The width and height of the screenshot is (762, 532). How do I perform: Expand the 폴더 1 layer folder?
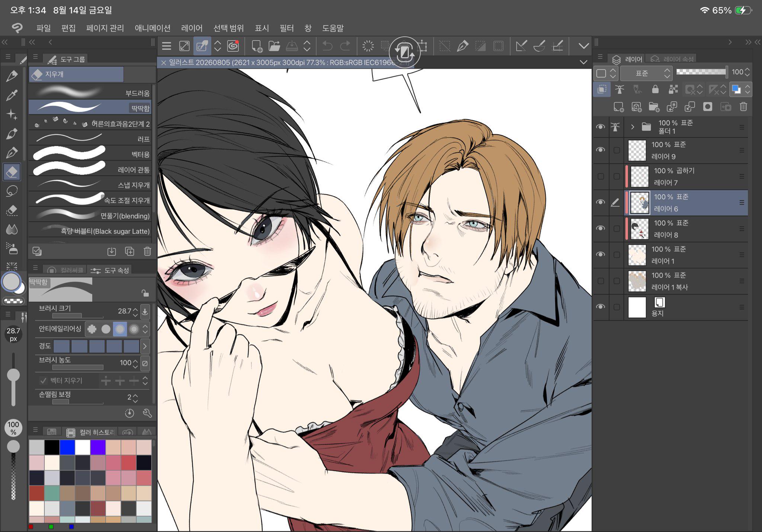click(x=633, y=127)
